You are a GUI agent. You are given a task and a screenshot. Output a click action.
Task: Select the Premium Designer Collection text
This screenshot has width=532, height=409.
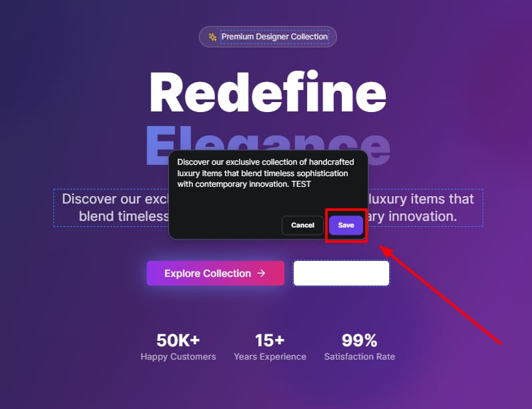click(274, 37)
